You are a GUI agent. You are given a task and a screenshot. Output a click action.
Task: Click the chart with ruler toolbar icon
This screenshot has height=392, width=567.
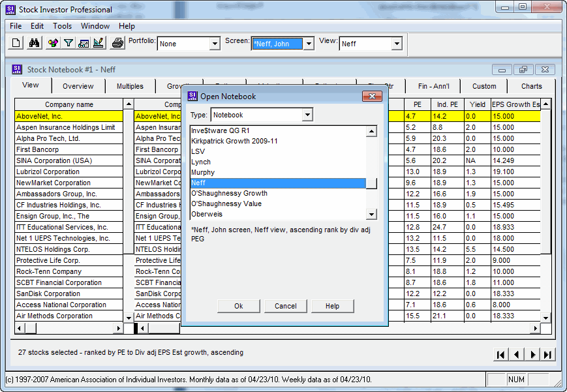click(x=84, y=44)
